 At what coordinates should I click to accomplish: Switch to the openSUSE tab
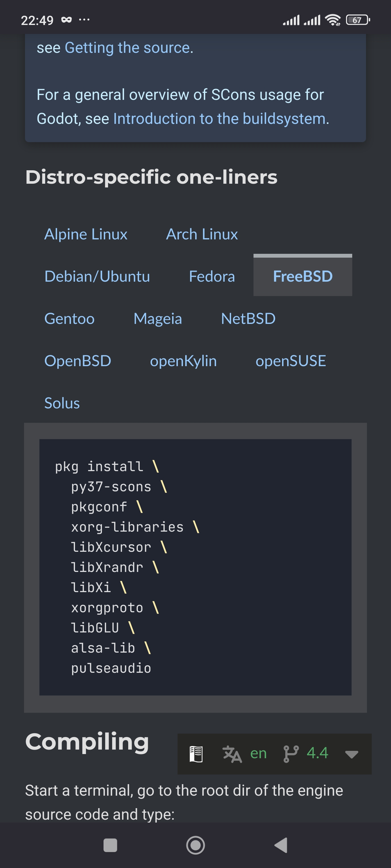click(291, 361)
